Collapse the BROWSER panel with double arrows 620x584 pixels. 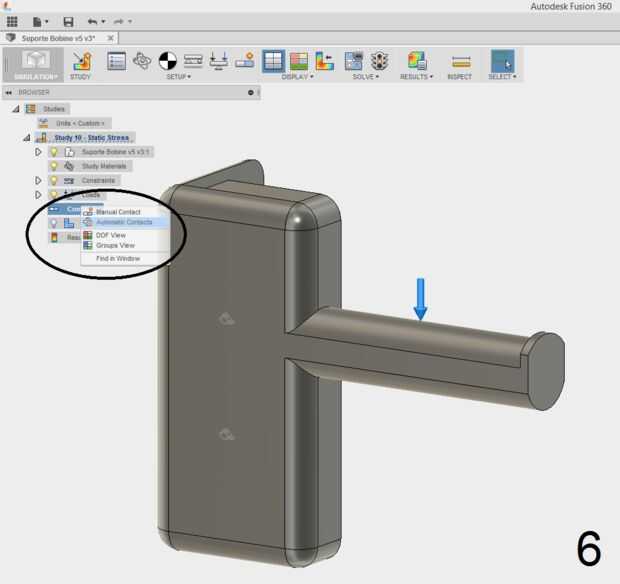click(x=8, y=93)
